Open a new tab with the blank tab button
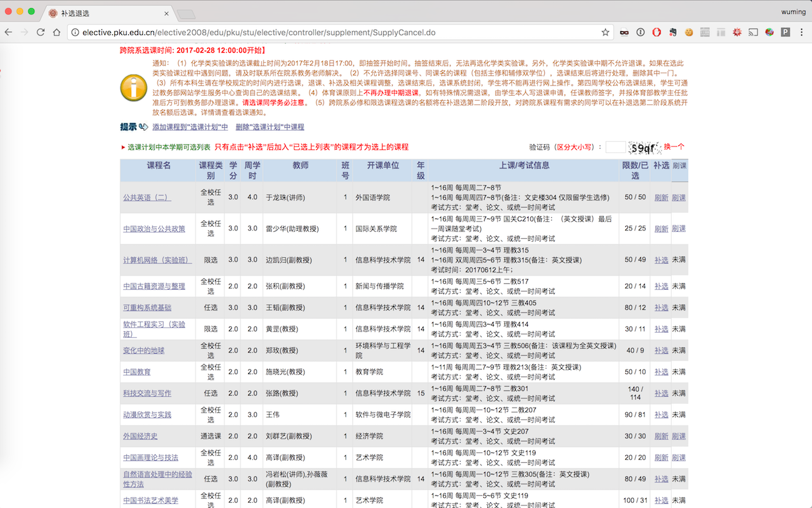Screen dimensions: 812x508 point(186,14)
